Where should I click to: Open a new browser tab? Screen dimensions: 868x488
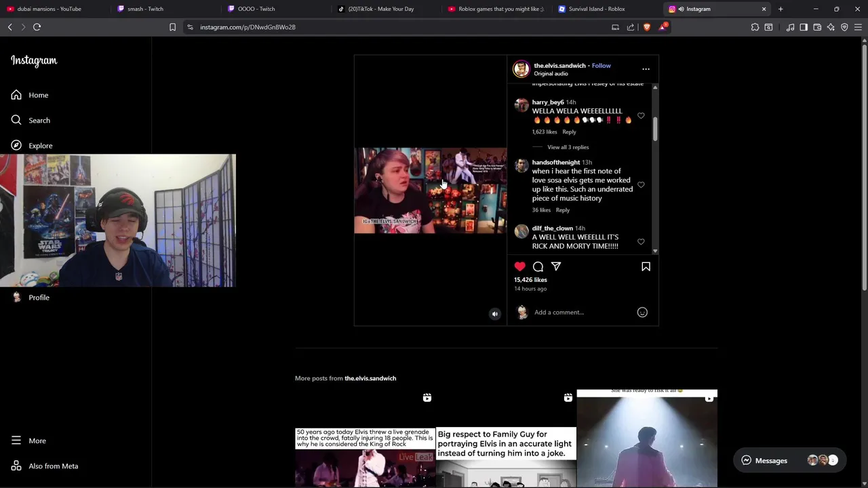(x=781, y=9)
